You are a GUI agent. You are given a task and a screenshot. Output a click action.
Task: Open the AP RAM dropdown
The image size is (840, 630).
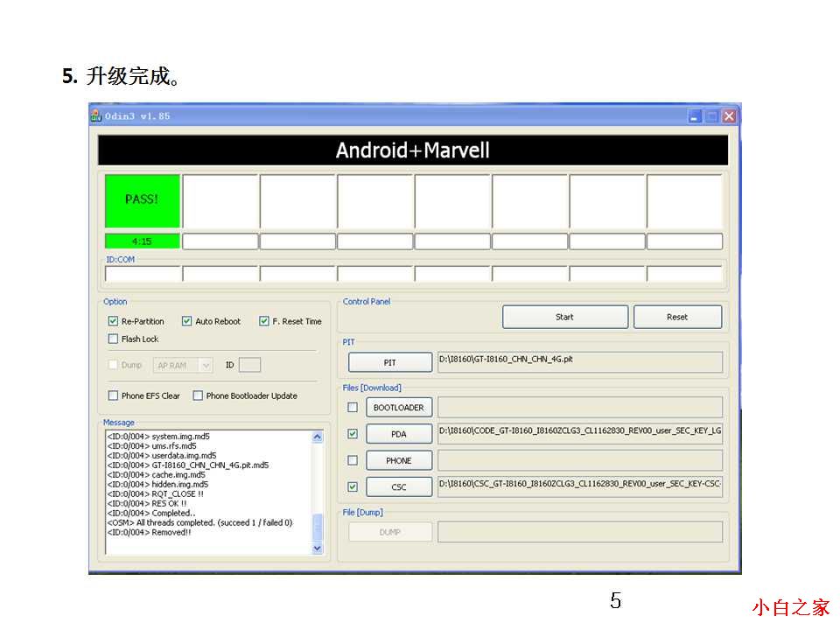coord(183,365)
